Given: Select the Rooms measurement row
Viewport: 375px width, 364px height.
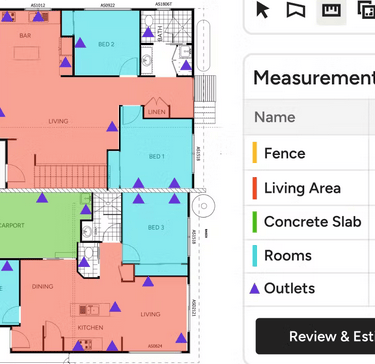Looking at the screenshot, I should (x=309, y=256).
